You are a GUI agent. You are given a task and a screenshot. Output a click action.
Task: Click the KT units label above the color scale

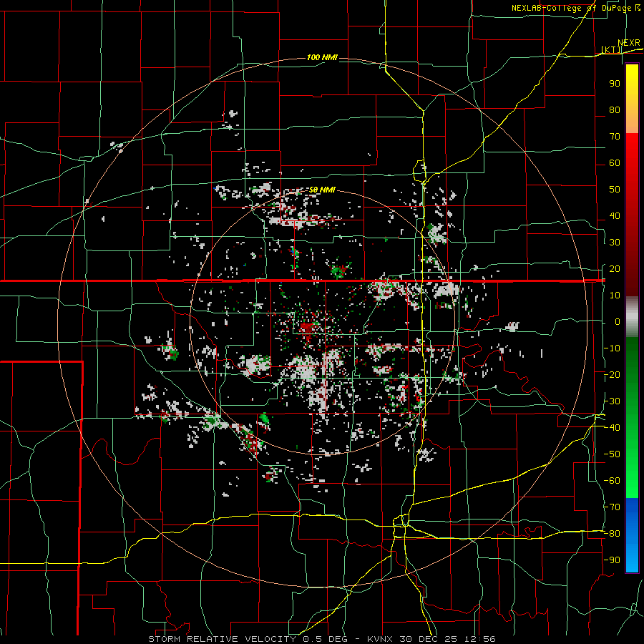(611, 50)
